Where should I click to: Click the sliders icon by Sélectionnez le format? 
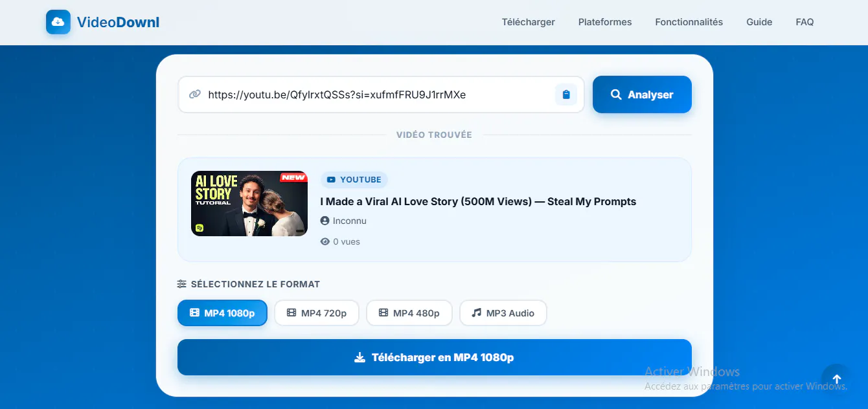pos(182,284)
